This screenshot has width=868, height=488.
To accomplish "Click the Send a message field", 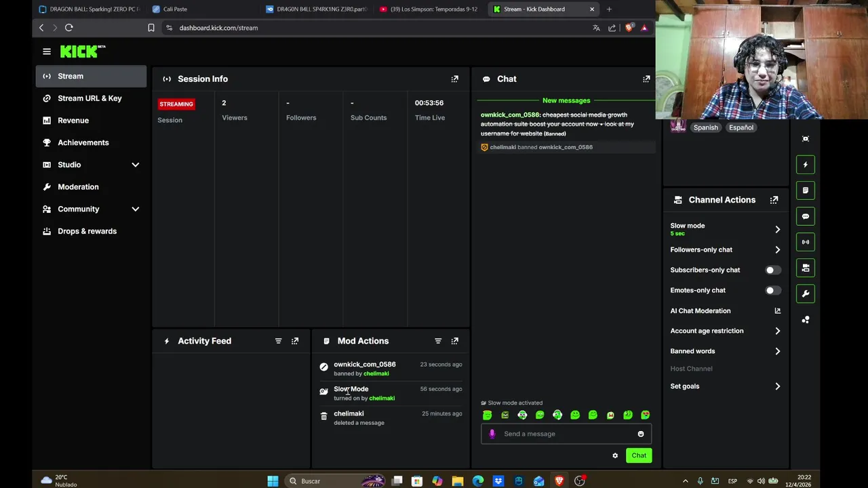I will (x=566, y=434).
